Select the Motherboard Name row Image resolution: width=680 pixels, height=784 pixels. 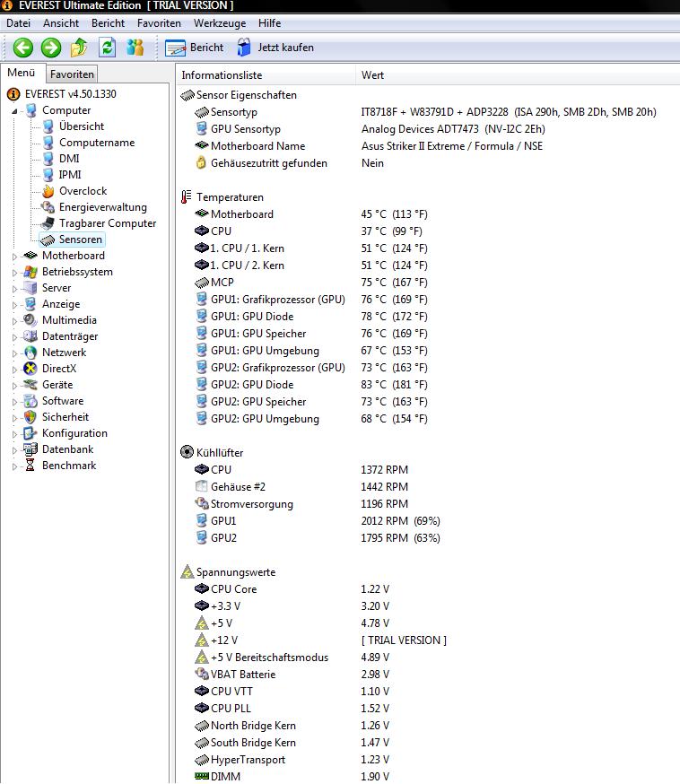tap(369, 146)
